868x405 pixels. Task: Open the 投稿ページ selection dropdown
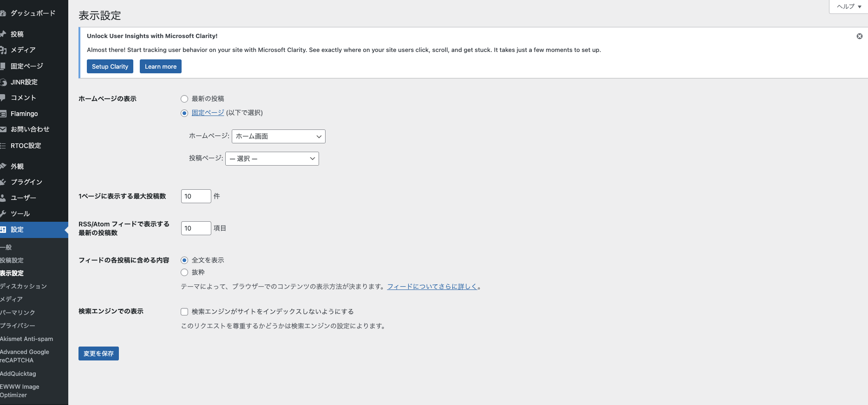tap(272, 159)
